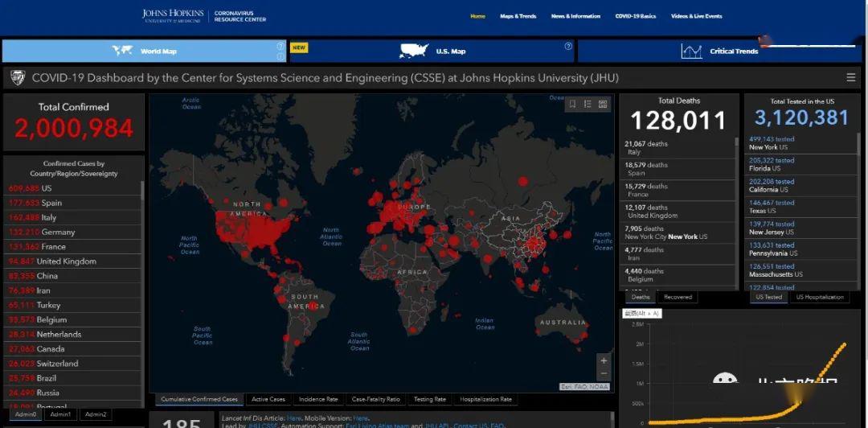The width and height of the screenshot is (868, 428).
Task: Open the Maps & Trends menu
Action: [518, 16]
